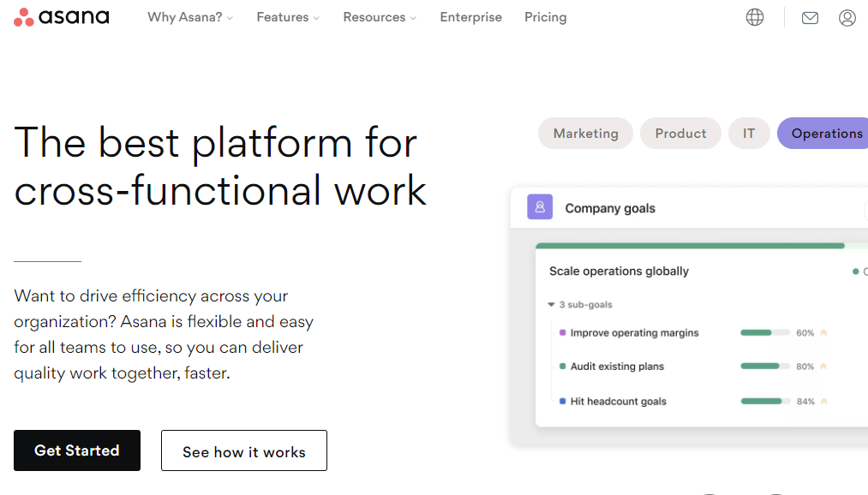Screen dimensions: 868x495
Task: Click the Improve operating margins progress bar
Action: [x=765, y=332]
